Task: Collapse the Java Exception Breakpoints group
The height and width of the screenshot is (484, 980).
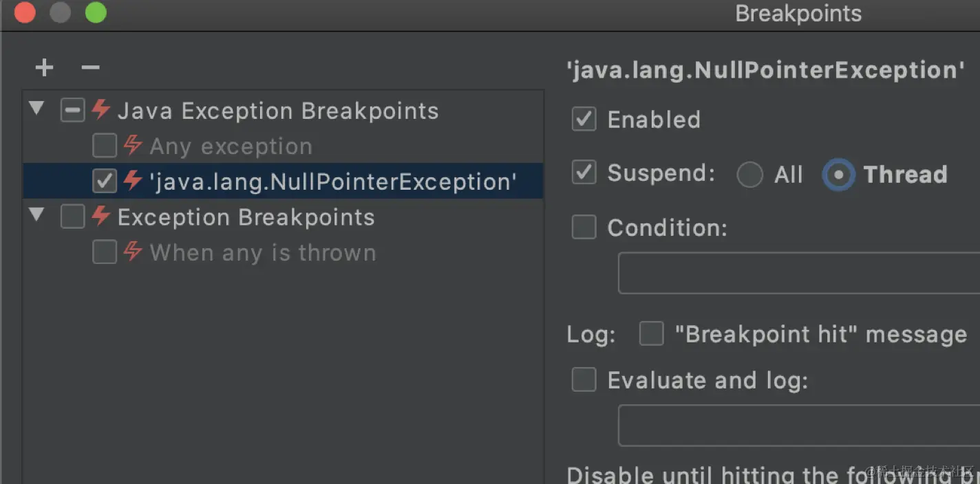Action: point(36,109)
